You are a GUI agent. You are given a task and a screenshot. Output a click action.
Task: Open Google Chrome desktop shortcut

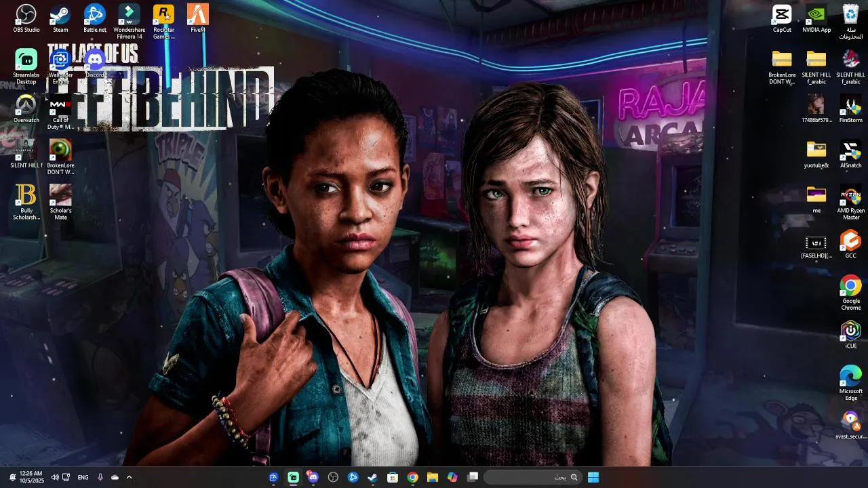tap(851, 293)
